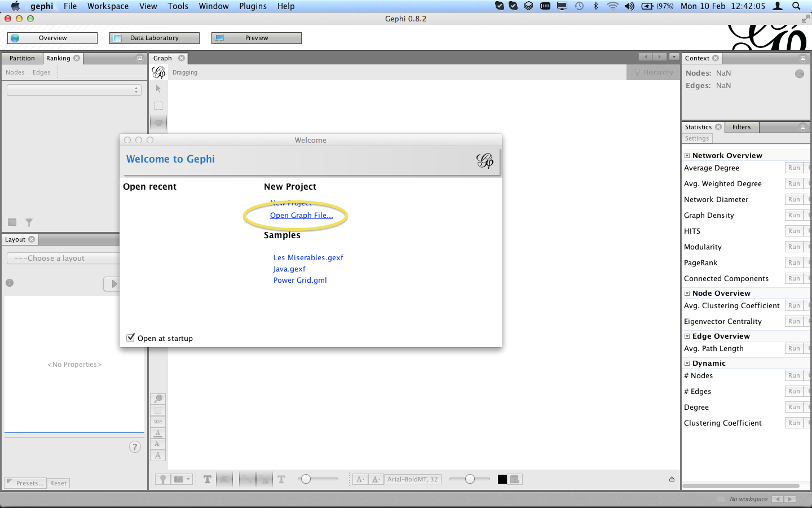Click the reset label size icon
Viewport: 812px width, 508px height.
(158, 456)
